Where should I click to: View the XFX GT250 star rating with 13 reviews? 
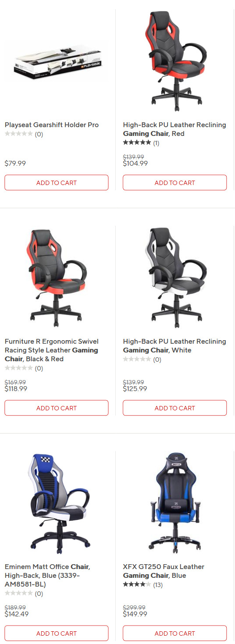tap(142, 585)
